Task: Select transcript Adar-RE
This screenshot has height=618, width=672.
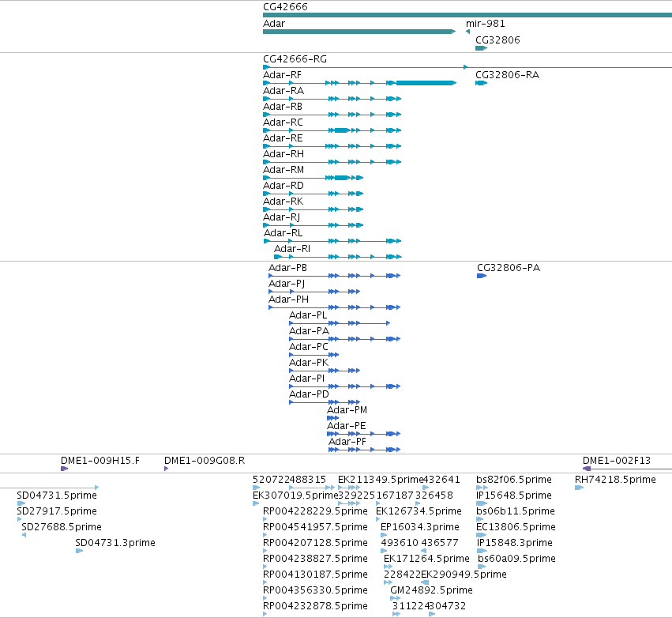Action: tap(283, 138)
